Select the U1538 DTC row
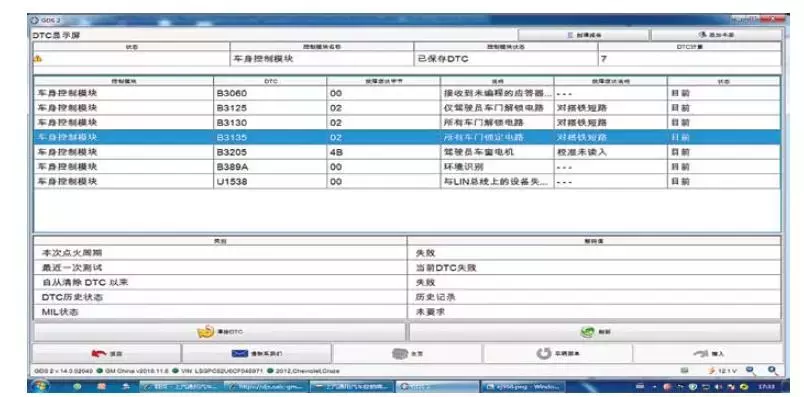 click(407, 182)
